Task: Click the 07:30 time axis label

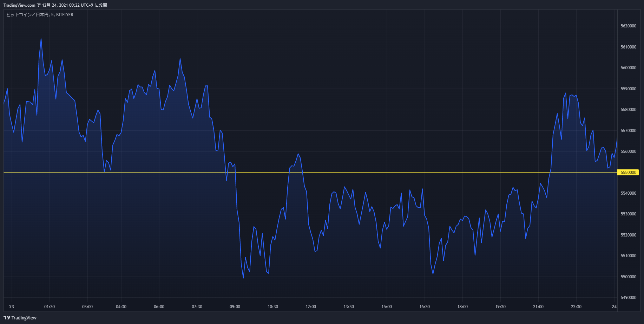Action: [x=197, y=307]
